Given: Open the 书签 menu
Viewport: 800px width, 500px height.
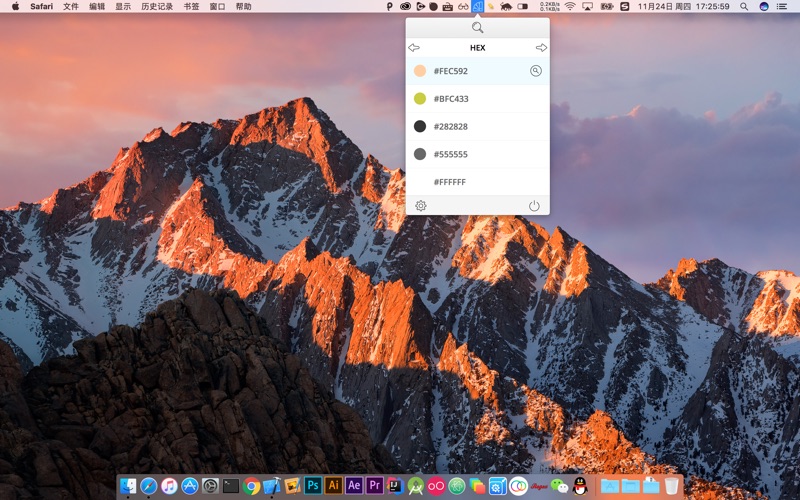Looking at the screenshot, I should tap(191, 7).
